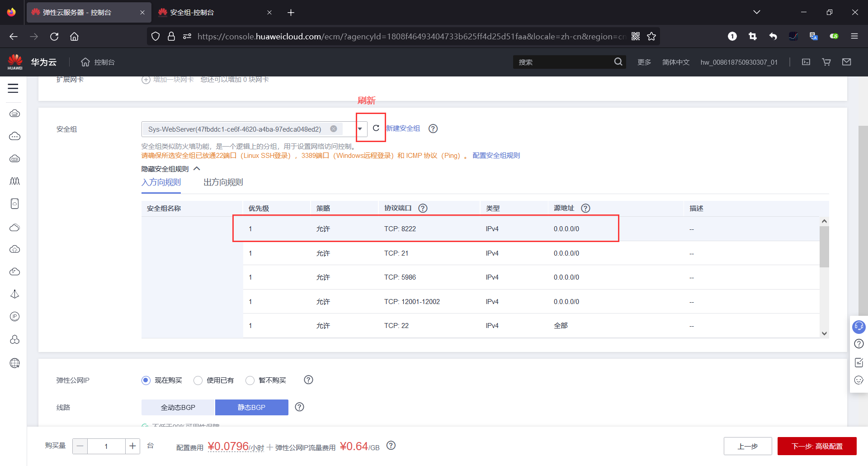This screenshot has height=466, width=868.
Task: Switch to the 入方向规则 tab
Action: click(161, 182)
